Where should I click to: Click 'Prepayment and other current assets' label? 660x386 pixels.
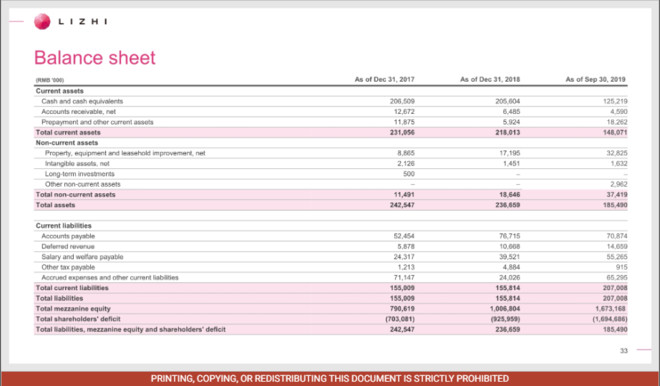(97, 122)
